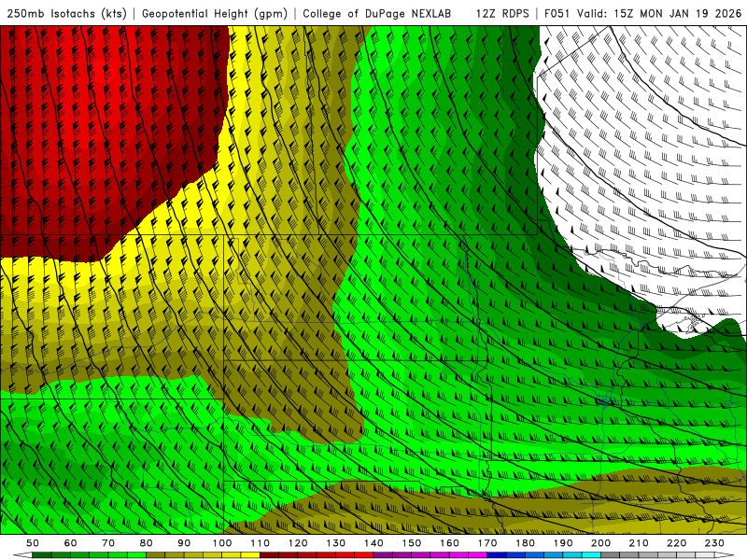This screenshot has width=747, height=560.
Task: Click the '12Z RDPS' model run label
Action: (x=502, y=13)
